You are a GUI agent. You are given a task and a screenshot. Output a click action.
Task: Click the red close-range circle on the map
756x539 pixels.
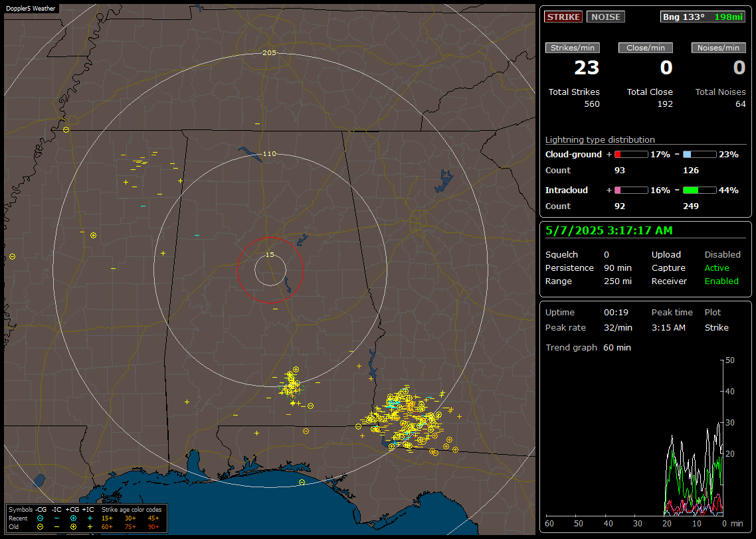pos(270,269)
